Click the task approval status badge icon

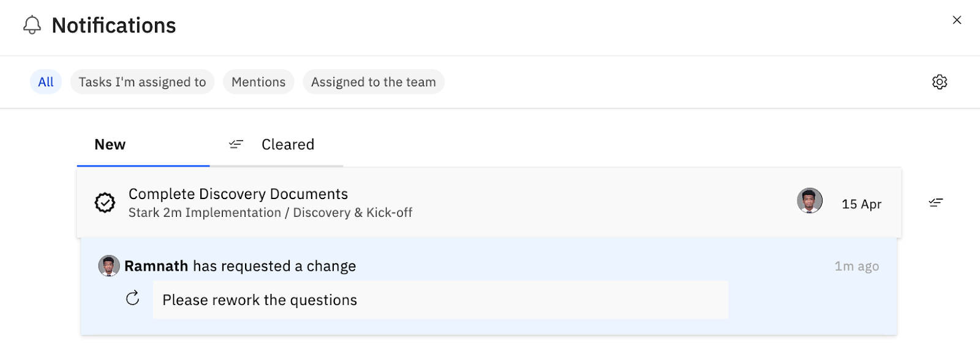(105, 203)
